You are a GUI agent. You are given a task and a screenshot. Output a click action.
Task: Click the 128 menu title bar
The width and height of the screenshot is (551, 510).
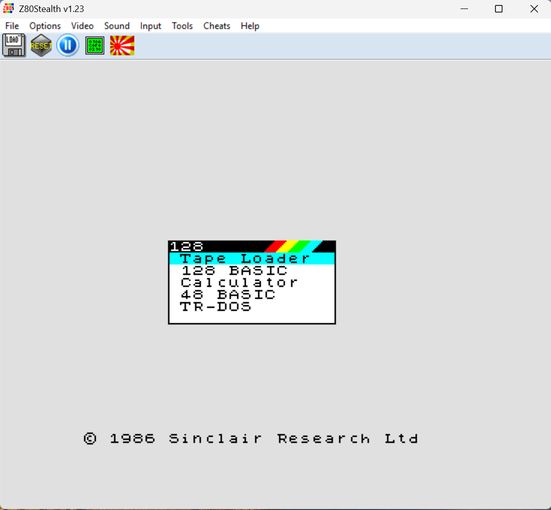pos(252,246)
